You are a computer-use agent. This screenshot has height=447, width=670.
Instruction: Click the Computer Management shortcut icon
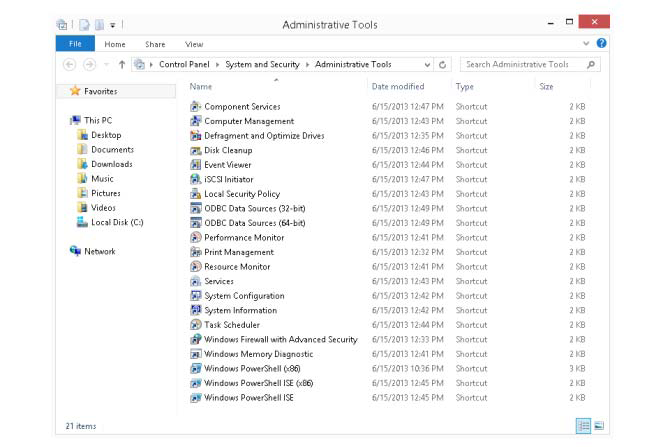pos(196,121)
